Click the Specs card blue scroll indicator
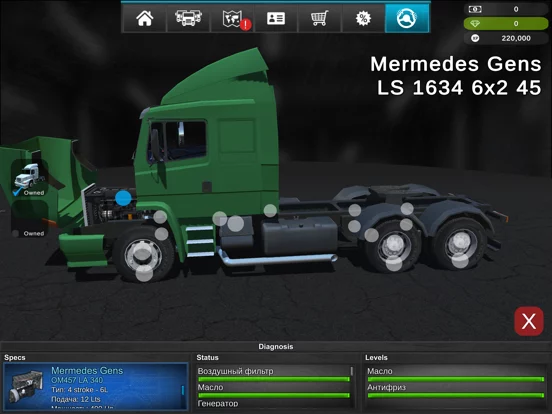The height and width of the screenshot is (414, 552). [x=182, y=390]
